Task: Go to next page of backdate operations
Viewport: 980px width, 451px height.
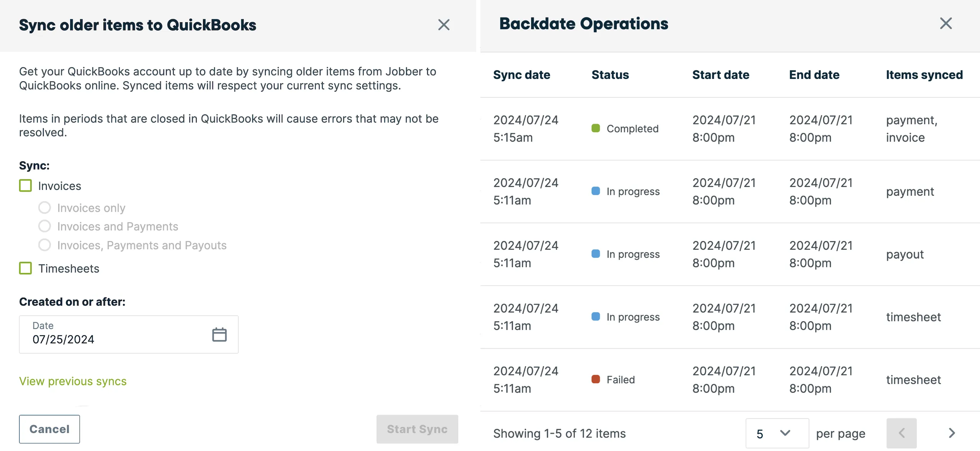Action: click(x=952, y=433)
